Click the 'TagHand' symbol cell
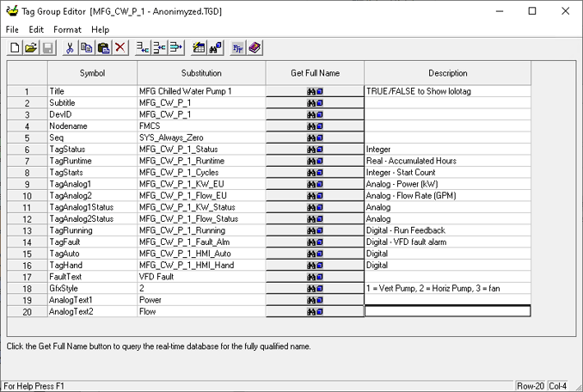This screenshot has height=392, width=583. pos(92,266)
